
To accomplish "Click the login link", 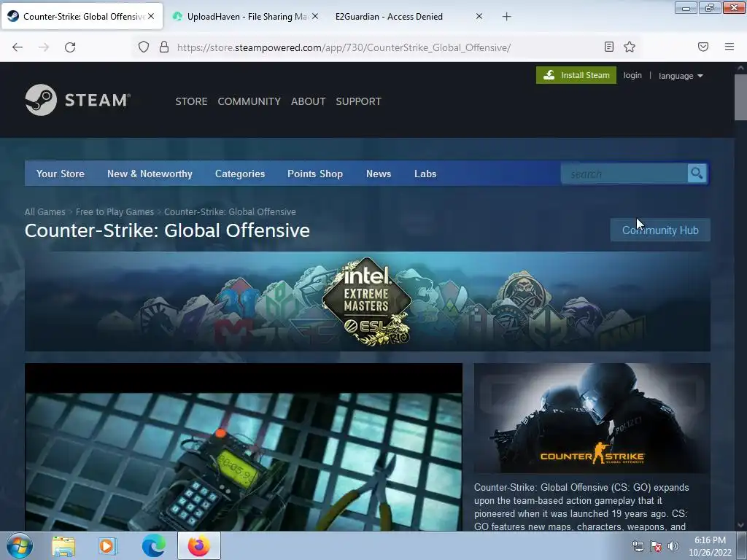I will click(632, 75).
